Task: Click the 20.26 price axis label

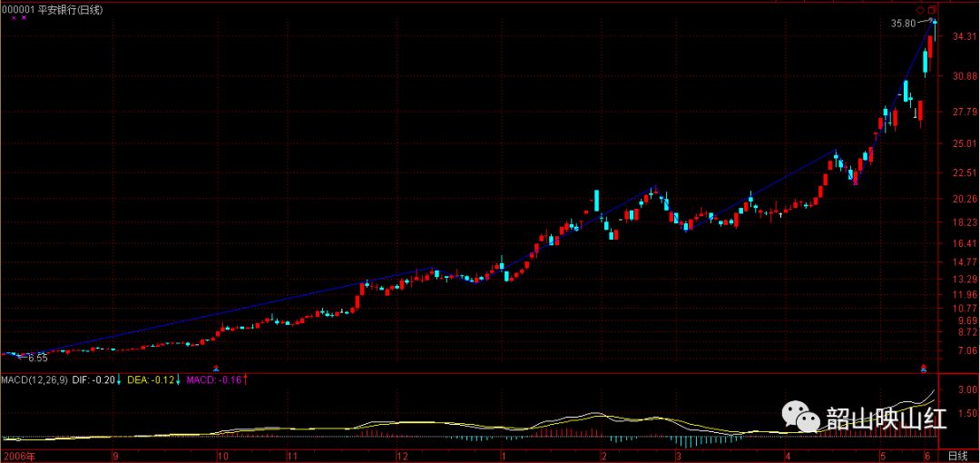Action: tap(964, 199)
